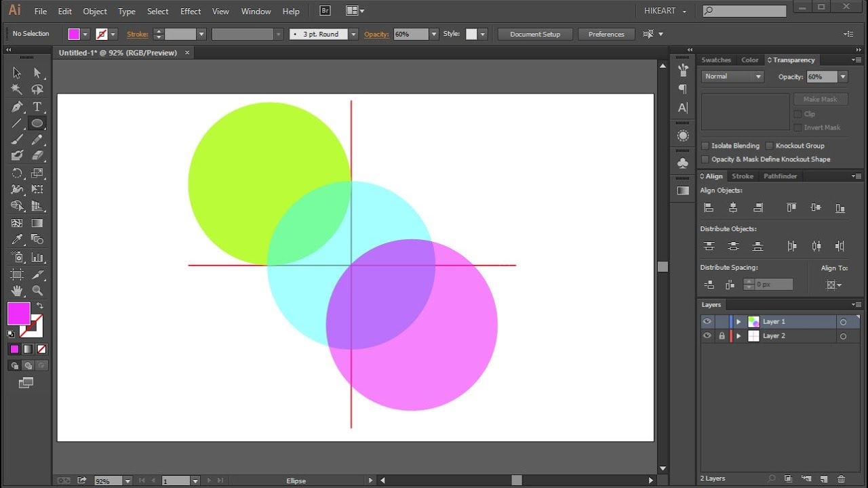This screenshot has width=868, height=488.
Task: Delete selection trash icon in Layers
Action: tap(841, 479)
